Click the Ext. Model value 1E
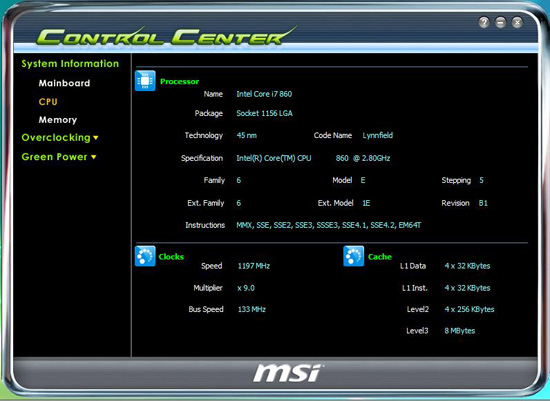The width and height of the screenshot is (550, 401). (366, 203)
